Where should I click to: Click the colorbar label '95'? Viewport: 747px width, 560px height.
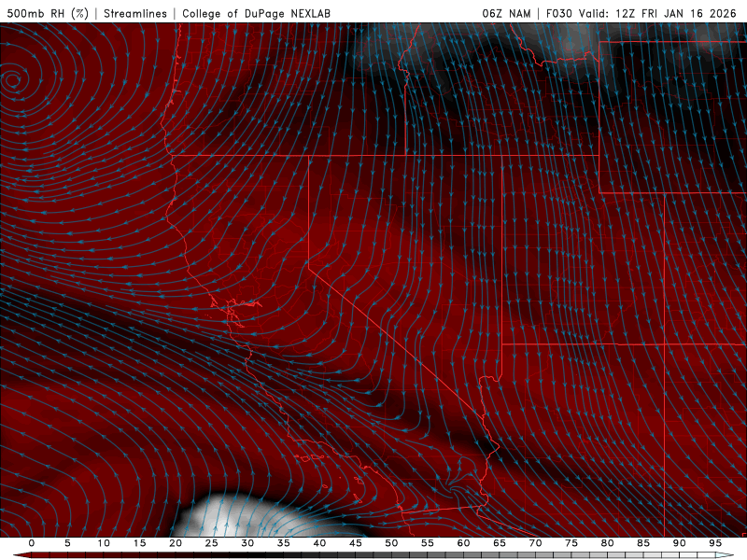pos(715,543)
